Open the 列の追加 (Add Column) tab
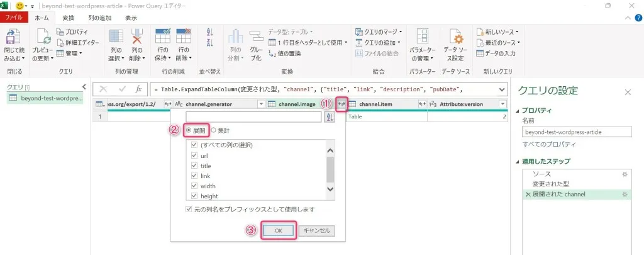This screenshot has height=255, width=644. point(100,18)
